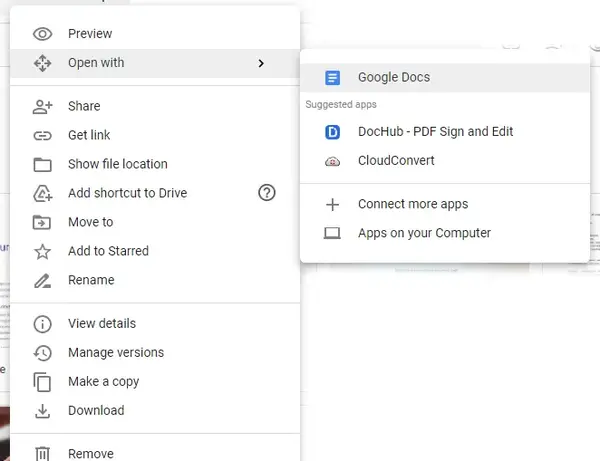Choose Download from the menu

(155, 411)
